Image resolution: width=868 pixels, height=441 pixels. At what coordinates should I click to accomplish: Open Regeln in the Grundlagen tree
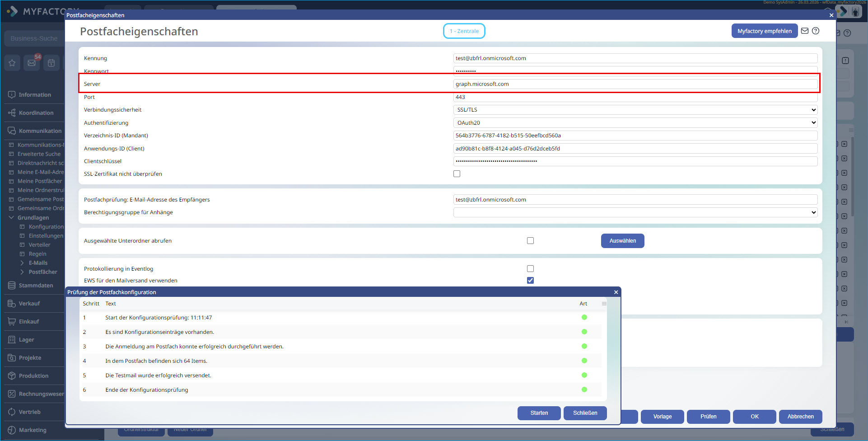point(37,254)
